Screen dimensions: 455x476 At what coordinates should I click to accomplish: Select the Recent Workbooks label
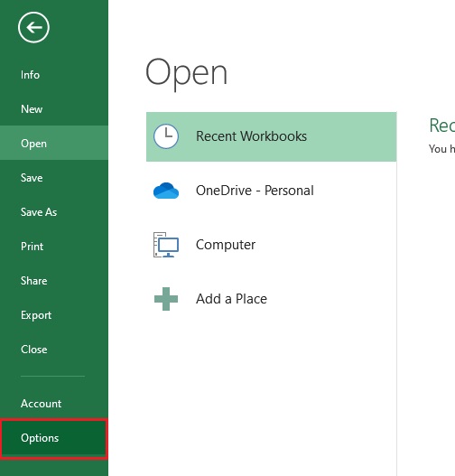point(252,136)
